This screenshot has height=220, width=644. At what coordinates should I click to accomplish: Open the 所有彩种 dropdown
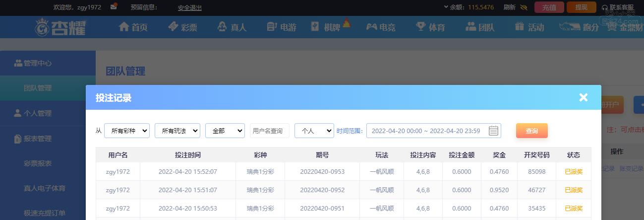127,131
